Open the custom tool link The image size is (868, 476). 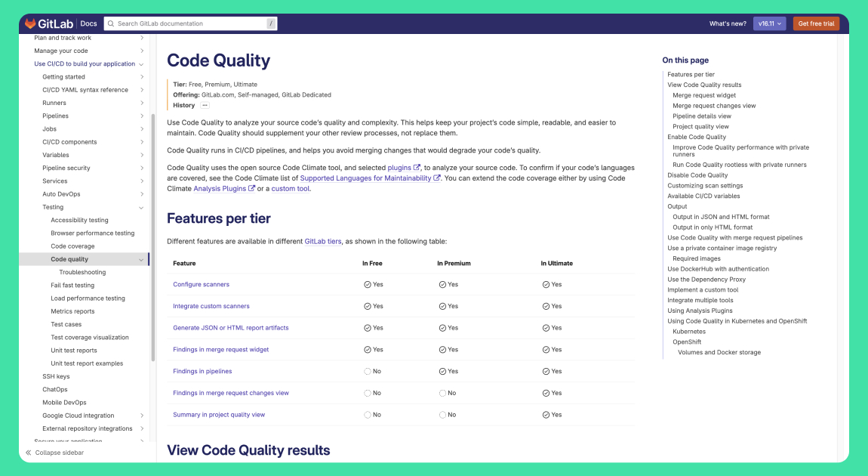coord(291,189)
